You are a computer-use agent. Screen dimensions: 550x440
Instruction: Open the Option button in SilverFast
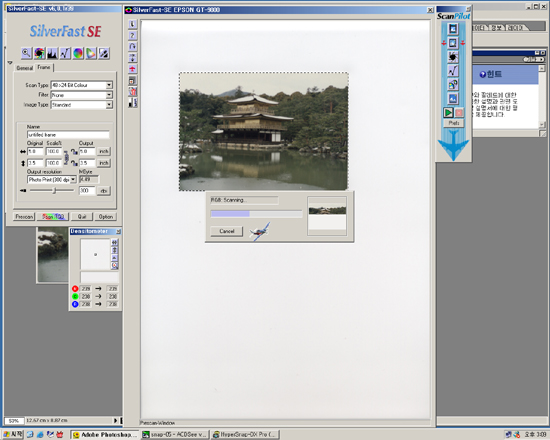106,216
